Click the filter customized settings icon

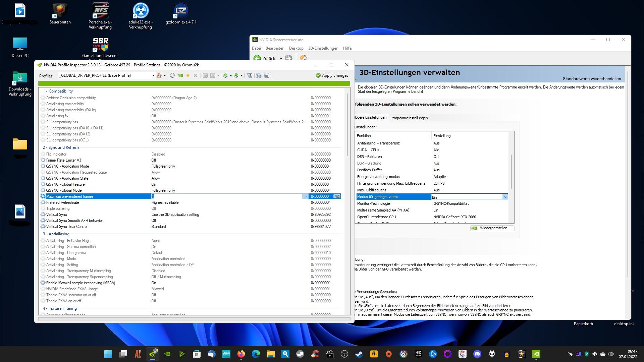pos(249,75)
